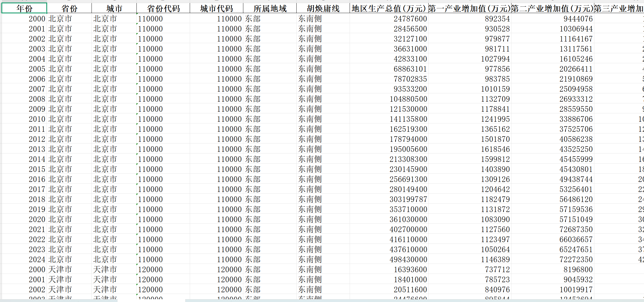This screenshot has width=644, height=302.
Task: Click the 地区生产总值(万元) header cell
Action: [389, 8]
